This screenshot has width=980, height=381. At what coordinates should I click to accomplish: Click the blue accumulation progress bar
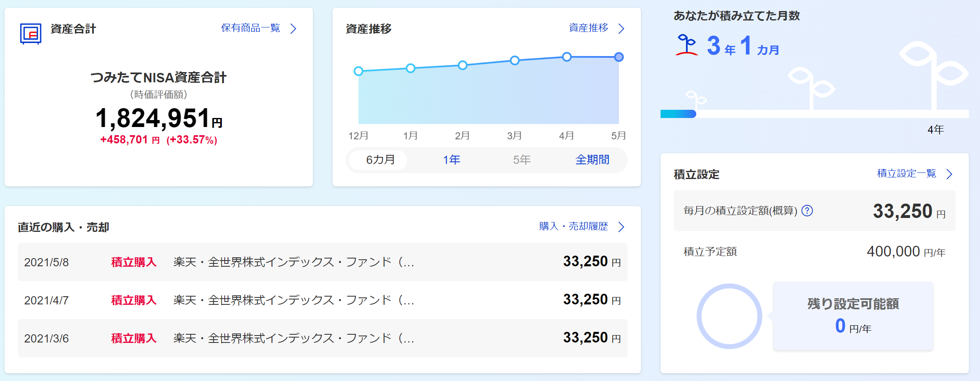pos(678,114)
